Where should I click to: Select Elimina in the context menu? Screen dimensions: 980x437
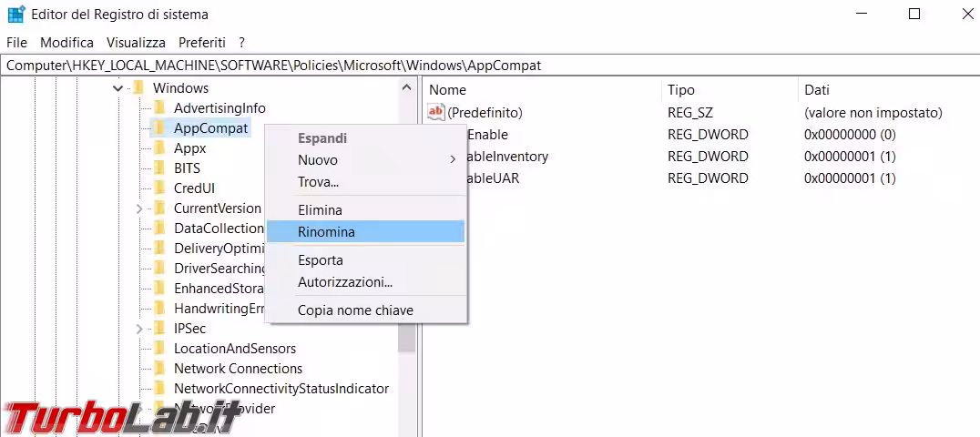point(320,210)
